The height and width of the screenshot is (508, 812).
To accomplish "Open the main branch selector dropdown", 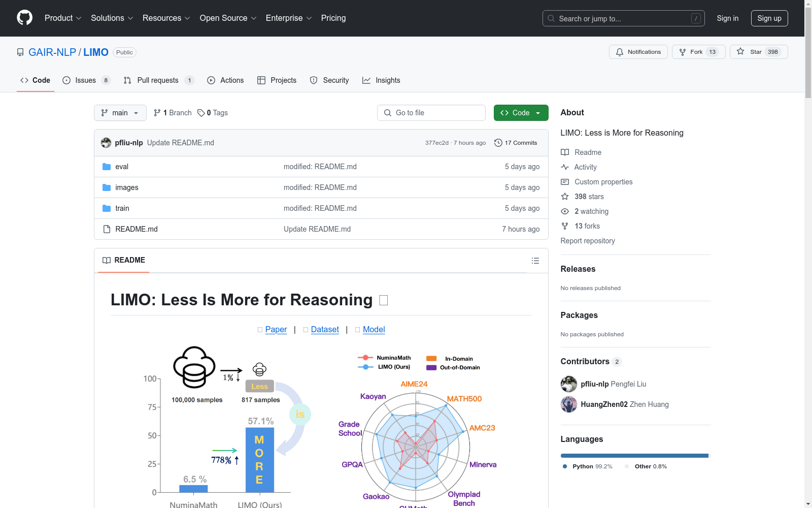I will 120,113.
